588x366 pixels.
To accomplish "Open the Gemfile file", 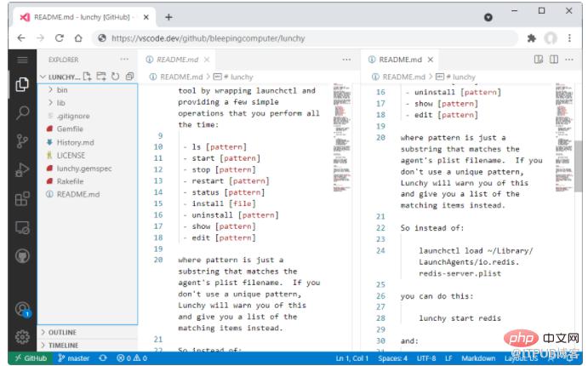I will tap(88, 129).
